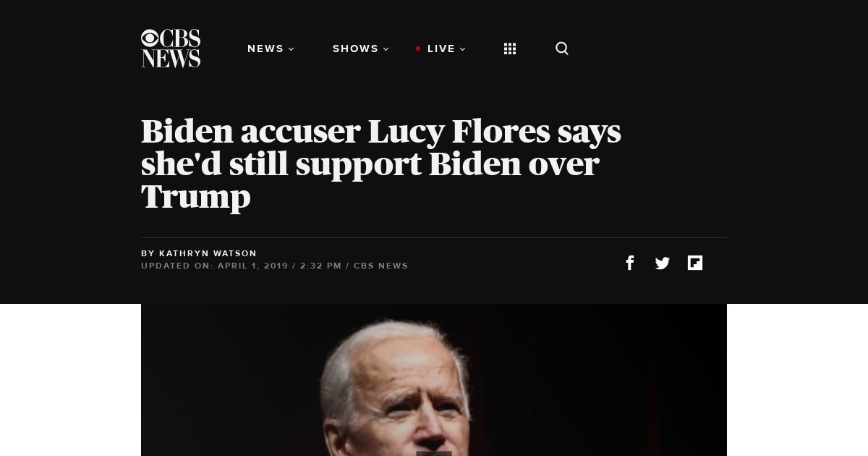Click the CBS News logo
Image resolution: width=868 pixels, height=456 pixels.
pyautogui.click(x=171, y=48)
